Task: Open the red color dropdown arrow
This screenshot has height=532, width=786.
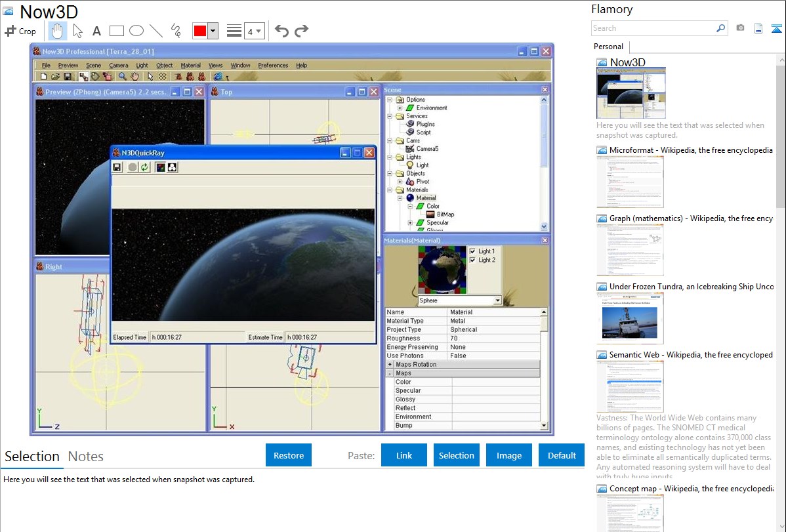Action: [213, 31]
